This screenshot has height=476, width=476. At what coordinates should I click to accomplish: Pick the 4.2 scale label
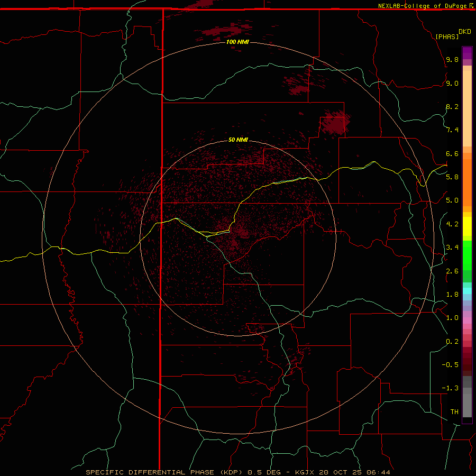point(452,224)
